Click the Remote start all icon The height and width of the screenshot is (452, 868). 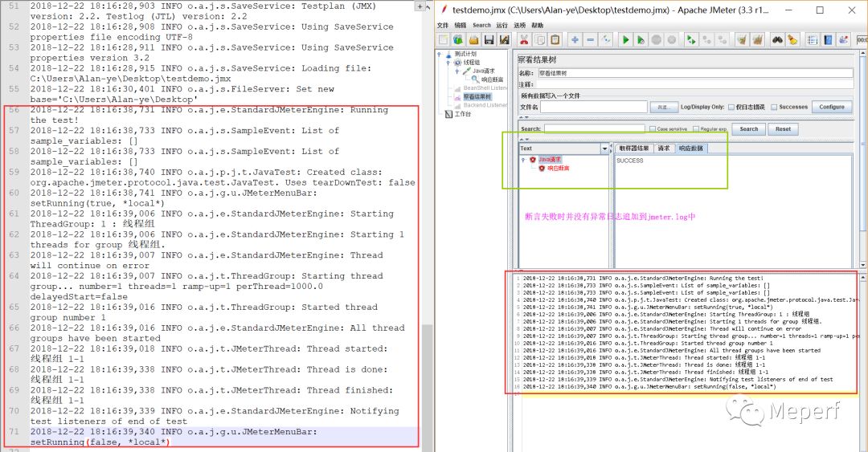coord(691,40)
